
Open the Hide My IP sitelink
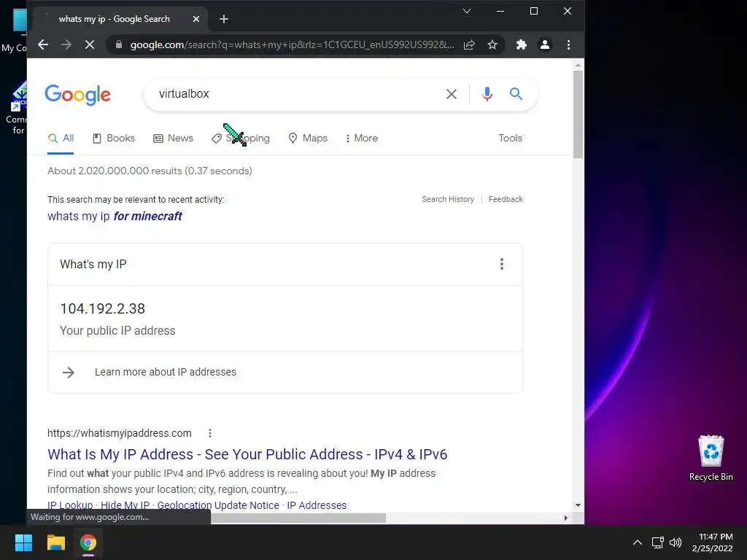[125, 505]
